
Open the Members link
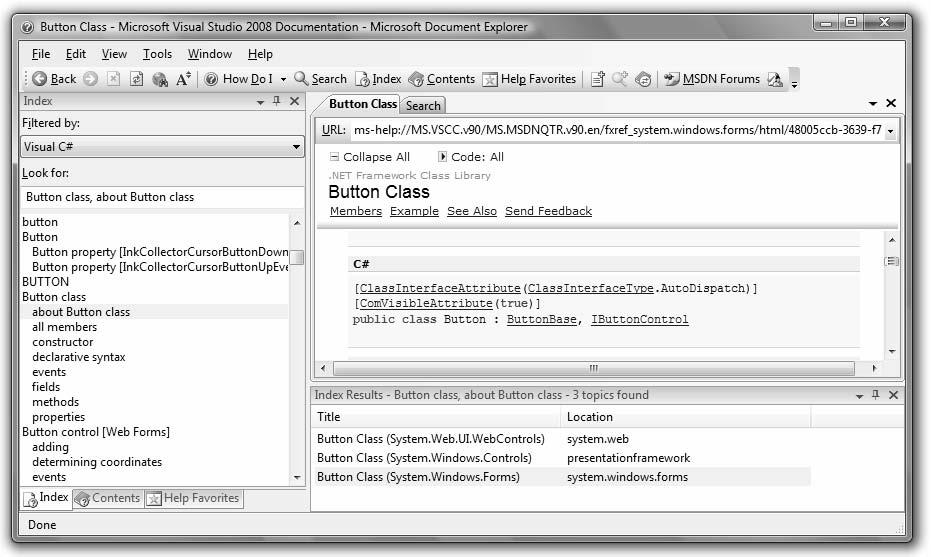(x=356, y=211)
